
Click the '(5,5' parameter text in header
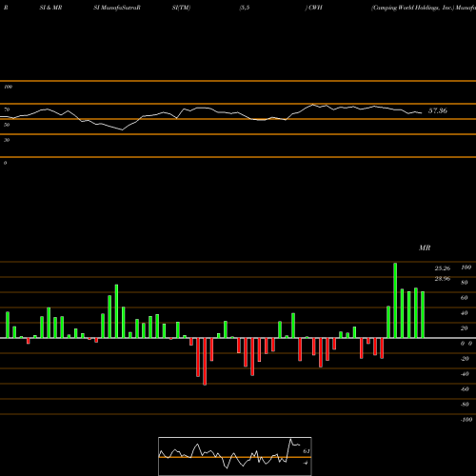coord(245,8)
